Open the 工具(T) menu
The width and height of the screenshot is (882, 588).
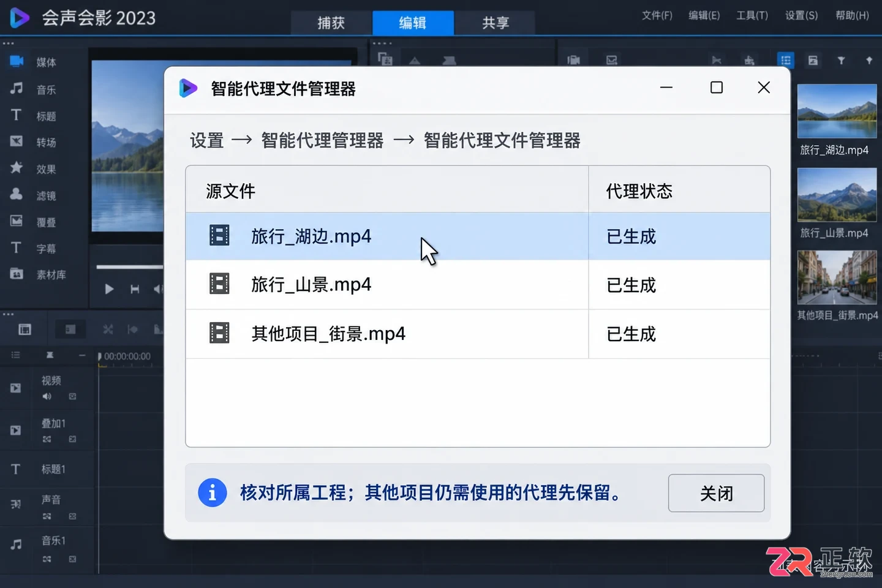click(752, 15)
